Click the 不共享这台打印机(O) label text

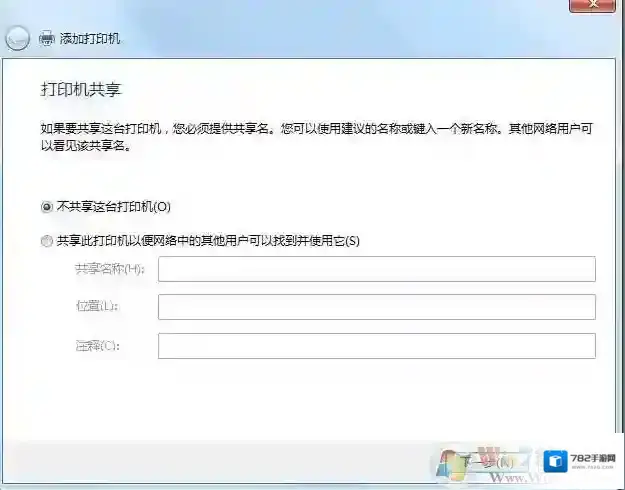tap(114, 207)
